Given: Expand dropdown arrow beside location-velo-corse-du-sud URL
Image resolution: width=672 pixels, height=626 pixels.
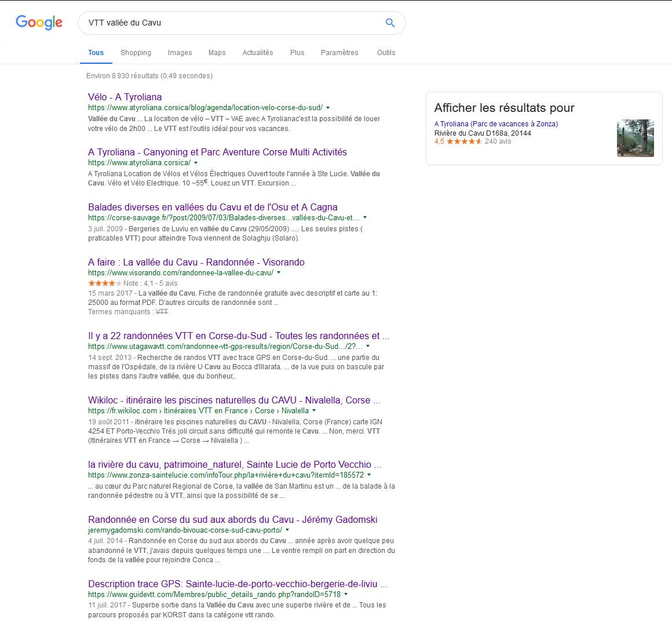Looking at the screenshot, I should pos(328,108).
